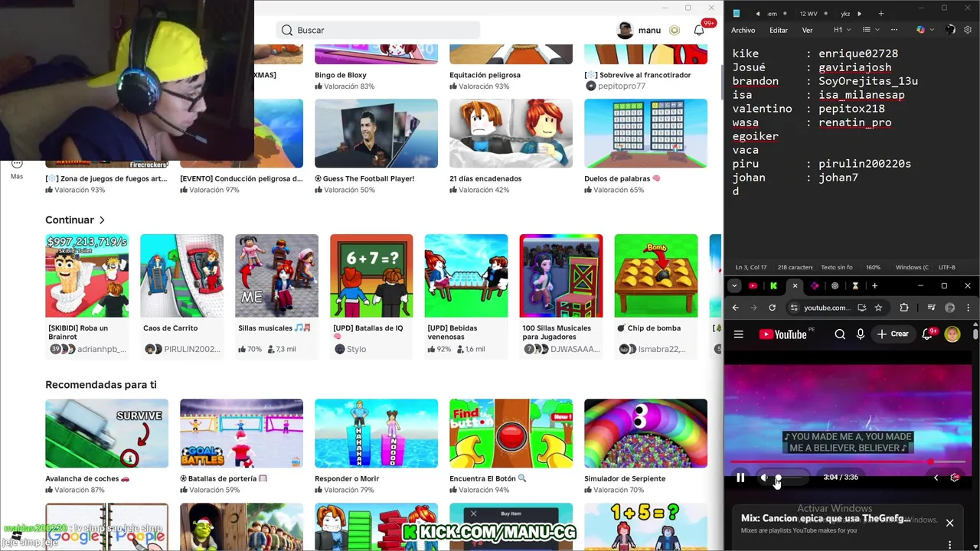Open site information icon beside youtube.com

tap(794, 308)
